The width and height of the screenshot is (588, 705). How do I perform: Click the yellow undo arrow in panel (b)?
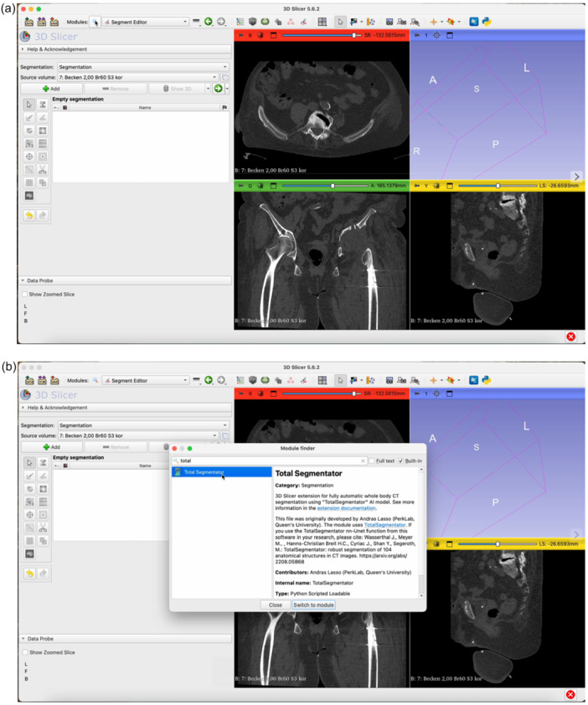(x=29, y=574)
